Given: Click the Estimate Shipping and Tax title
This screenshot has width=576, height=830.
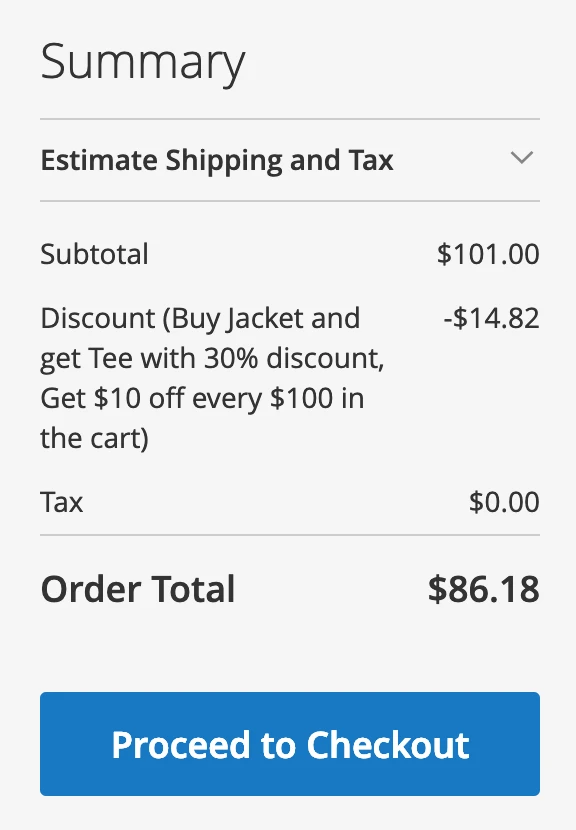Looking at the screenshot, I should click(x=216, y=159).
